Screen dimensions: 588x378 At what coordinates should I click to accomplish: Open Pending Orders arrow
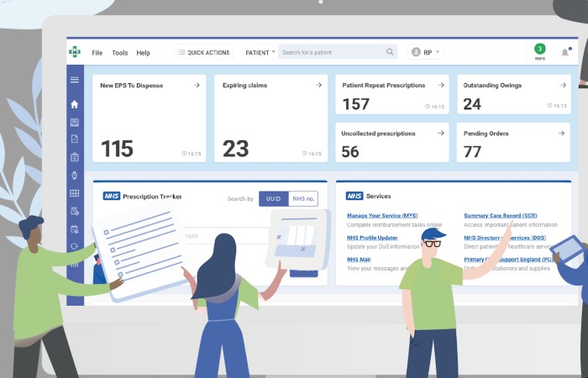(561, 133)
